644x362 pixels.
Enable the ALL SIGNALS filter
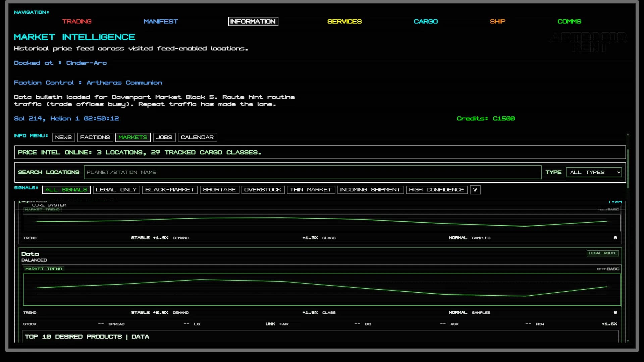point(66,190)
